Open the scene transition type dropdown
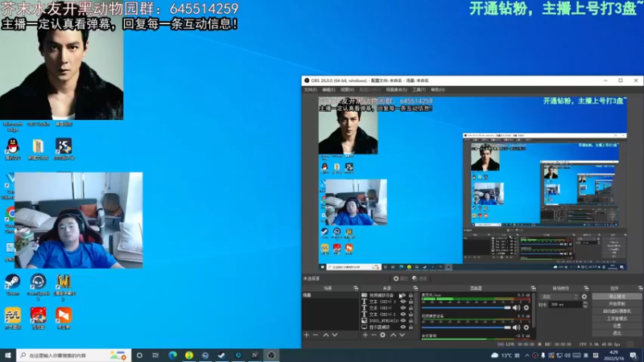The image size is (644, 362). (559, 296)
